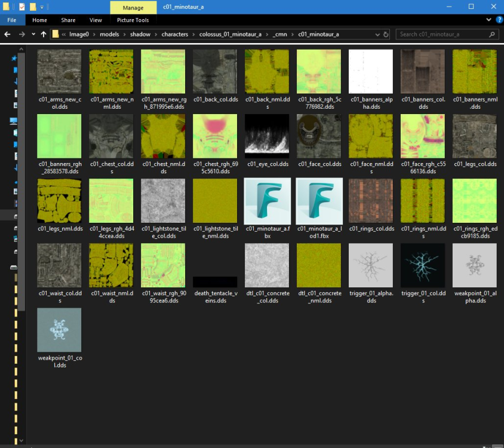The image size is (504, 448).
Task: Click the Up one level arrow
Action: tap(43, 35)
